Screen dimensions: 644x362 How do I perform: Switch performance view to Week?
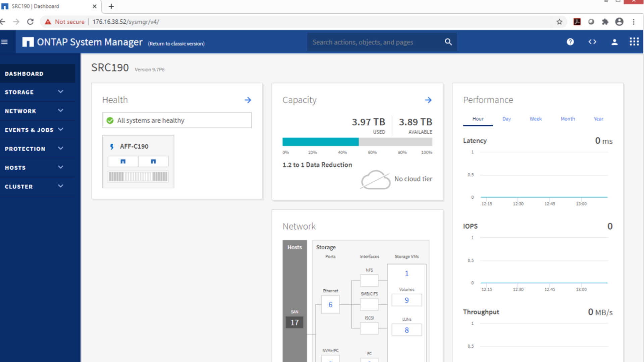tap(536, 119)
